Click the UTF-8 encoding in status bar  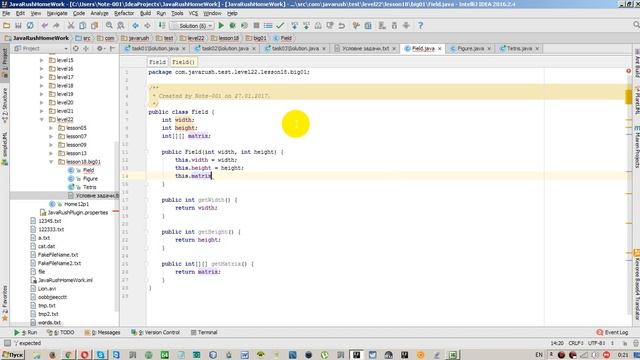click(x=596, y=343)
